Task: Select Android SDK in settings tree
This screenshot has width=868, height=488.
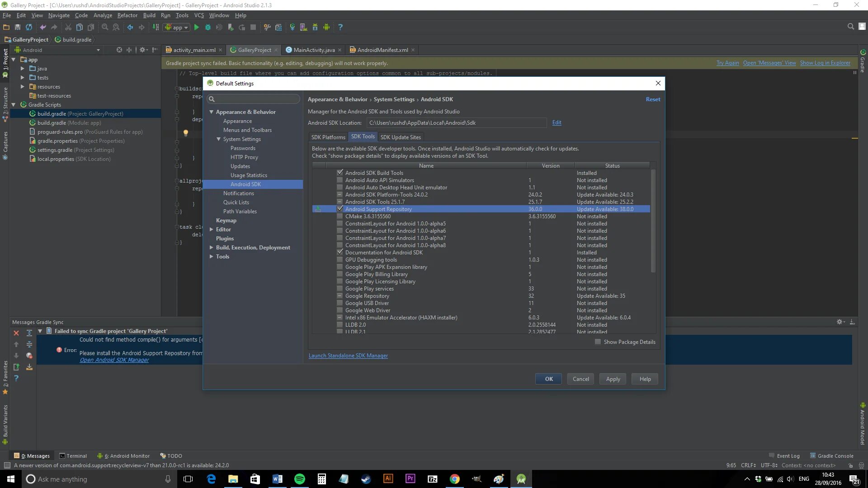Action: pos(253,184)
